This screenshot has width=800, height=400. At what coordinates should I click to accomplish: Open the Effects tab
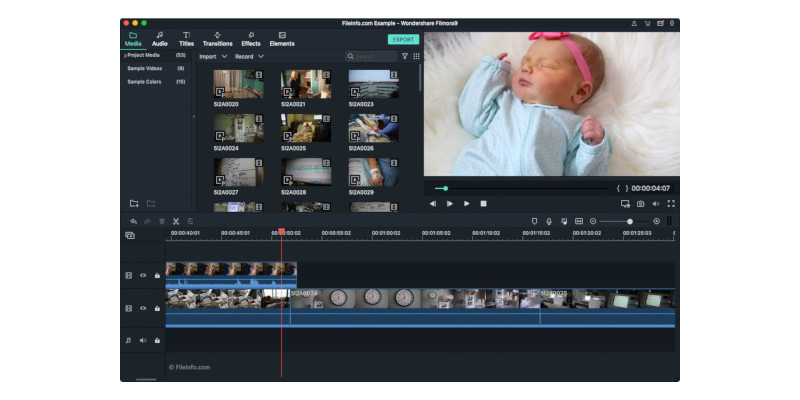251,39
